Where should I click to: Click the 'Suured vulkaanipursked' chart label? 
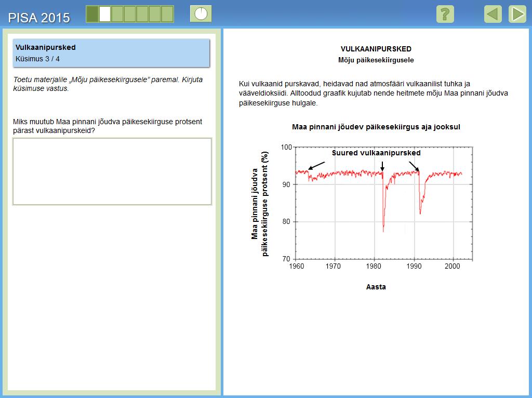click(x=376, y=153)
